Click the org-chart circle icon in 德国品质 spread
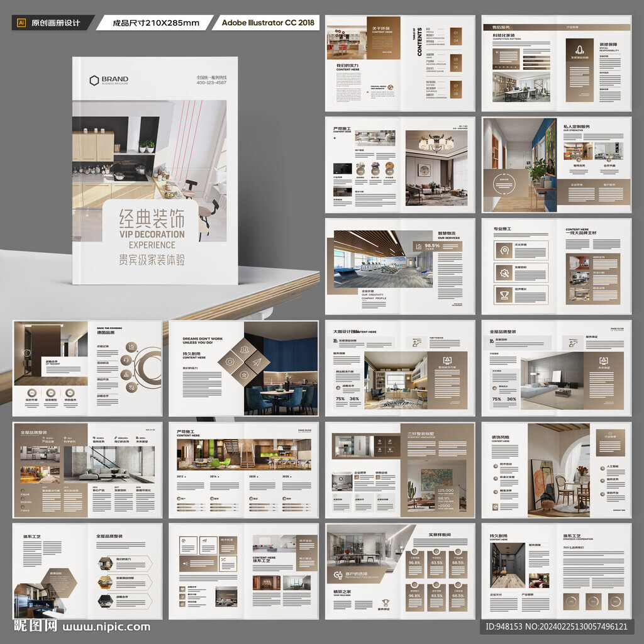The image size is (644, 644). pos(126,374)
